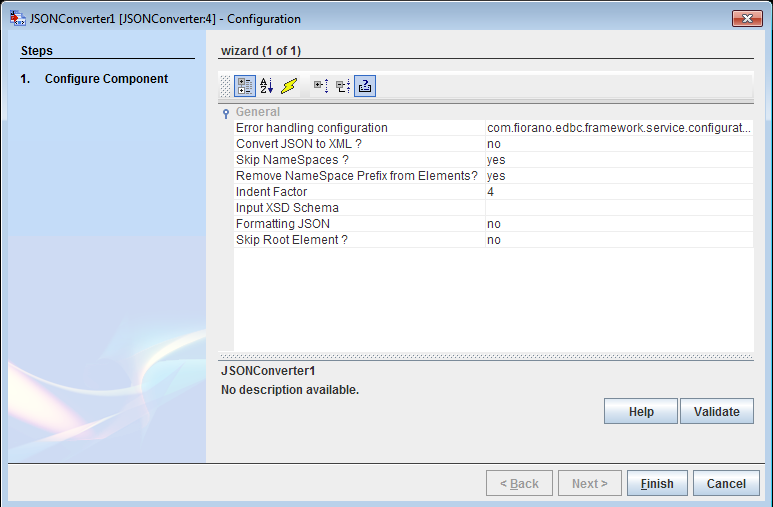Toggle the description area icon
Image resolution: width=773 pixels, height=507 pixels.
(x=365, y=86)
